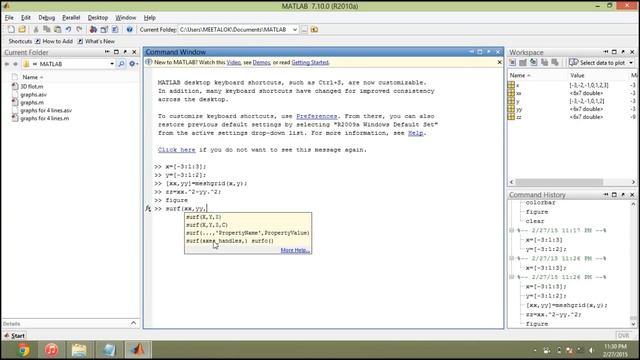Click the Paste clipboard icon

pos(58,29)
